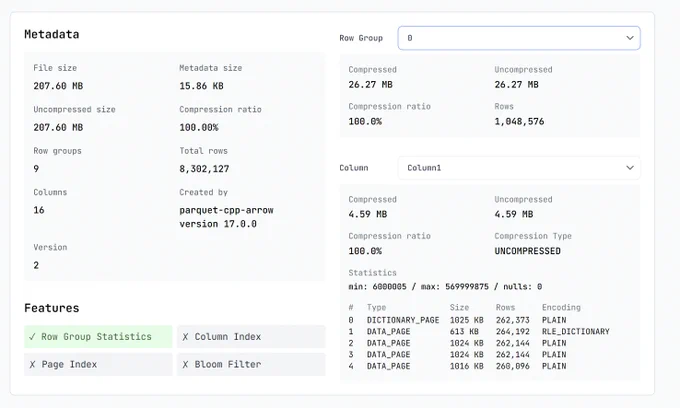
Task: Click the column Compressed value 4.59 MB
Action: 367,214
